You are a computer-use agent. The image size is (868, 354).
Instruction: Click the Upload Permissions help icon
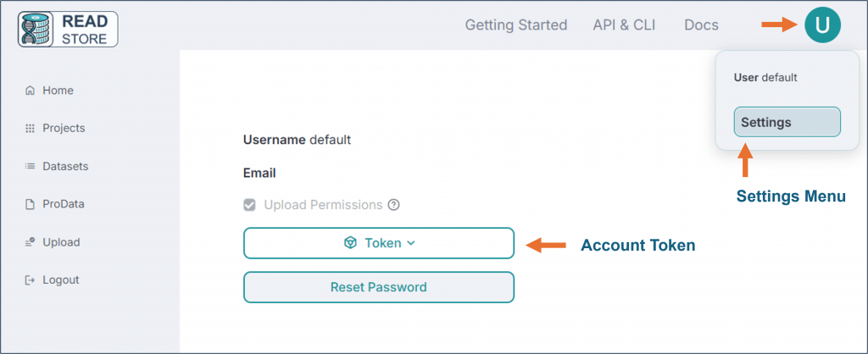pyautogui.click(x=393, y=205)
